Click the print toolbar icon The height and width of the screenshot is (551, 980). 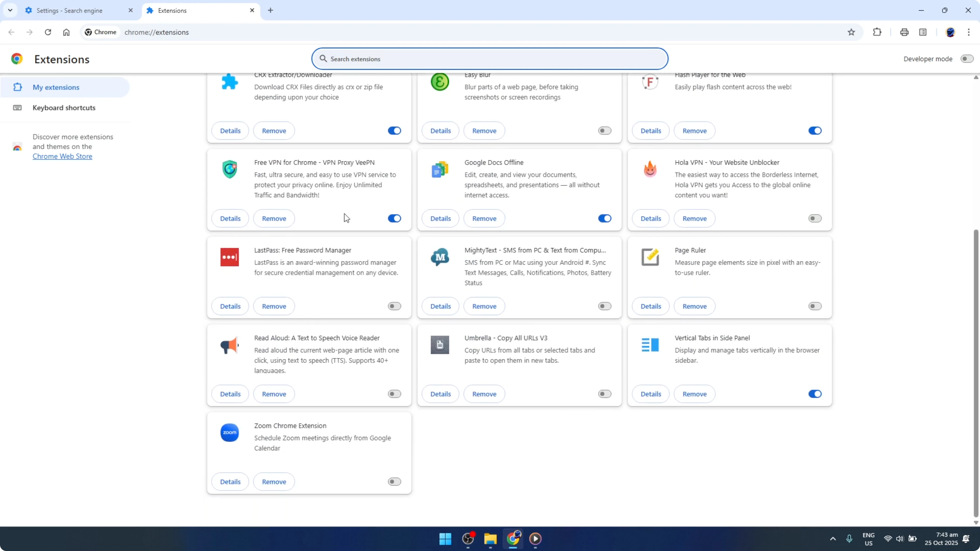(904, 32)
